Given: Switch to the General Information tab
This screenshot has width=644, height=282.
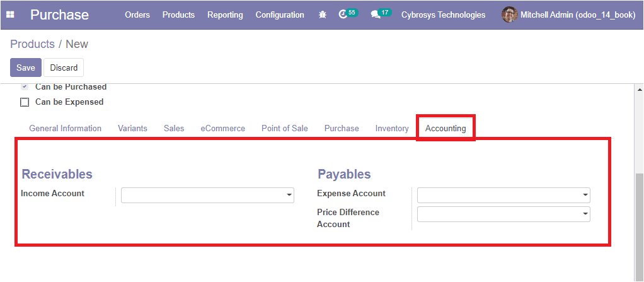Looking at the screenshot, I should 66,128.
